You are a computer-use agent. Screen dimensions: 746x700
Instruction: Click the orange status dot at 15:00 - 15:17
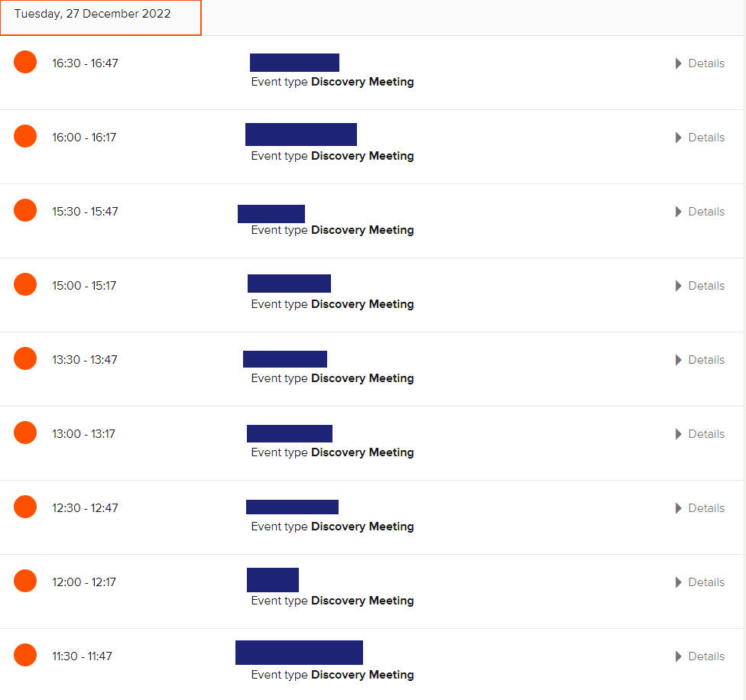[25, 284]
